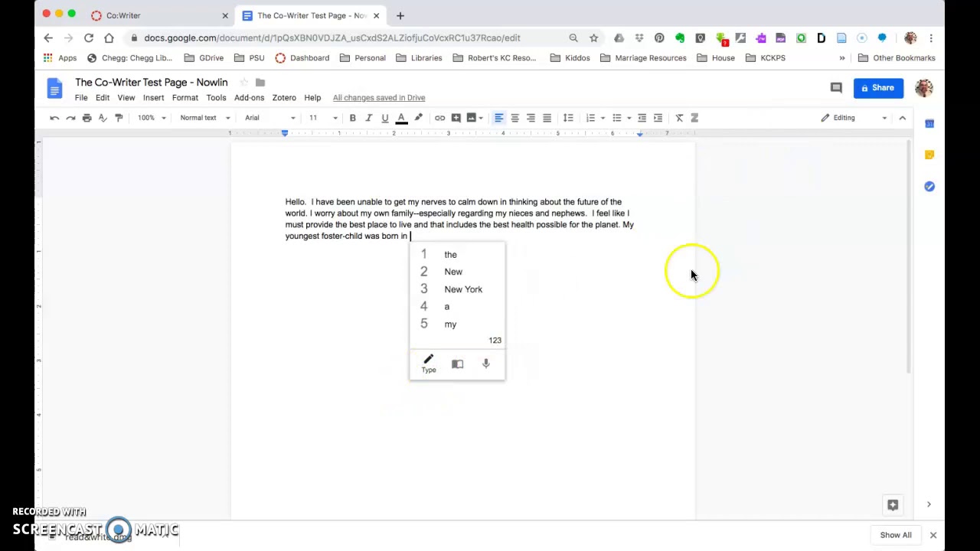
Task: Choose word suggestion New York
Action: (x=463, y=289)
